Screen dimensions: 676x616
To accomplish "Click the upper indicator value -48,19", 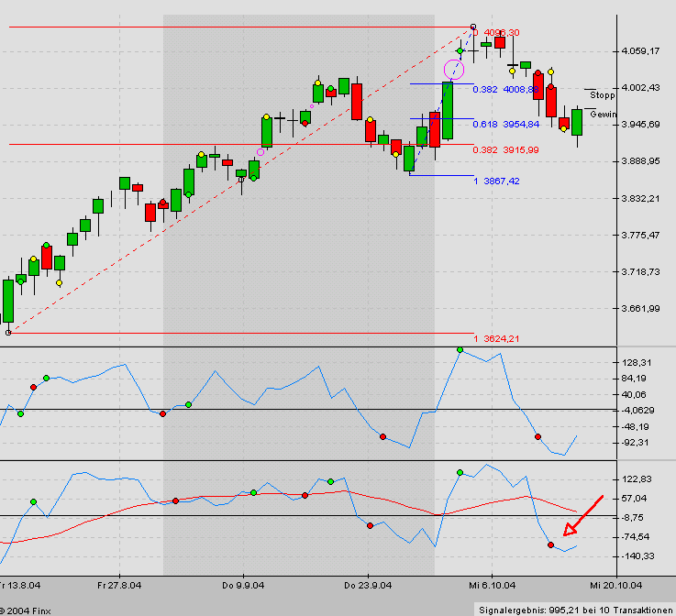I will coord(637,427).
